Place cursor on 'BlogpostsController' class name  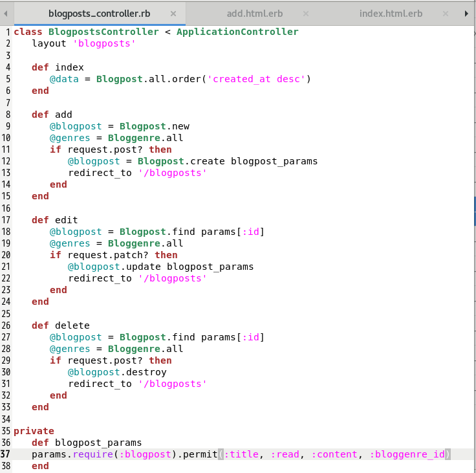click(x=103, y=32)
